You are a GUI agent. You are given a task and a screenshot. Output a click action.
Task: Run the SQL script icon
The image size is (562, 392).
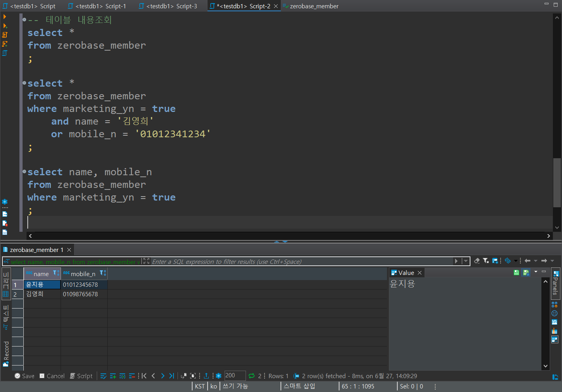click(x=5, y=35)
